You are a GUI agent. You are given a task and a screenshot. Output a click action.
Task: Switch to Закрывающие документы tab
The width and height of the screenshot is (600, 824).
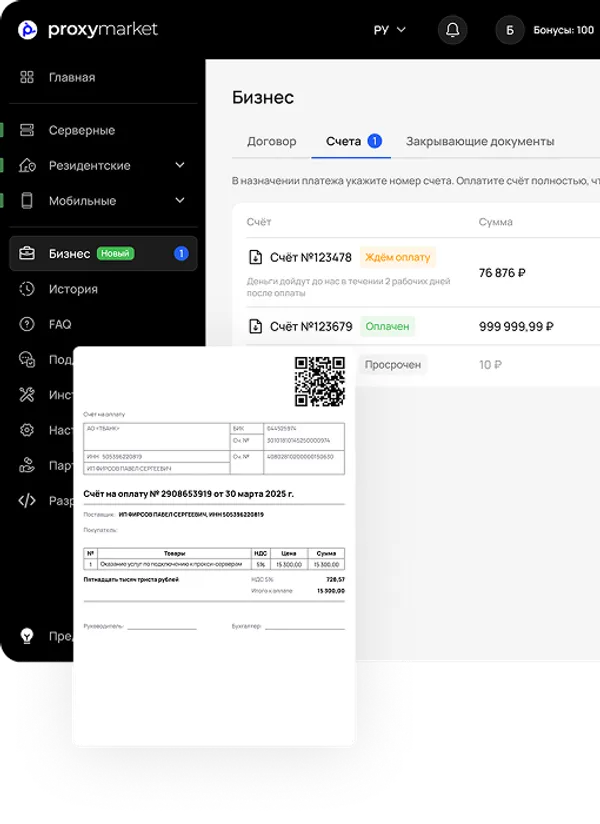coord(480,141)
